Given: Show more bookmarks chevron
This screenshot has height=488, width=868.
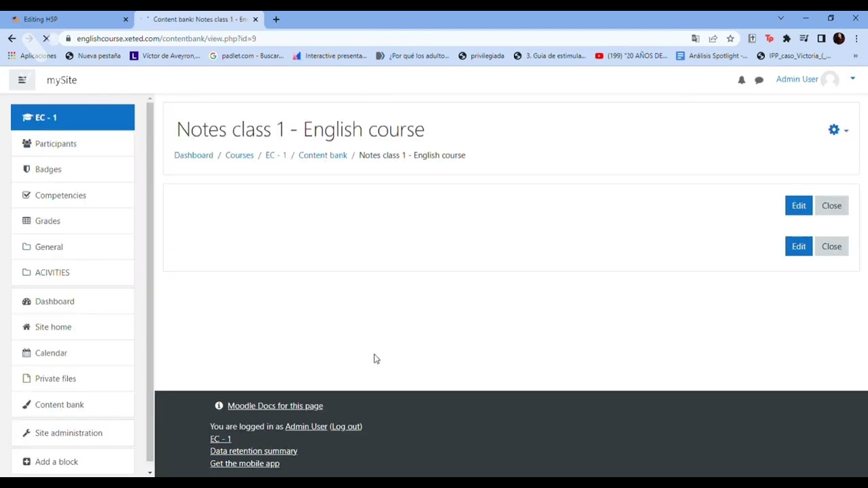Looking at the screenshot, I should [x=855, y=56].
